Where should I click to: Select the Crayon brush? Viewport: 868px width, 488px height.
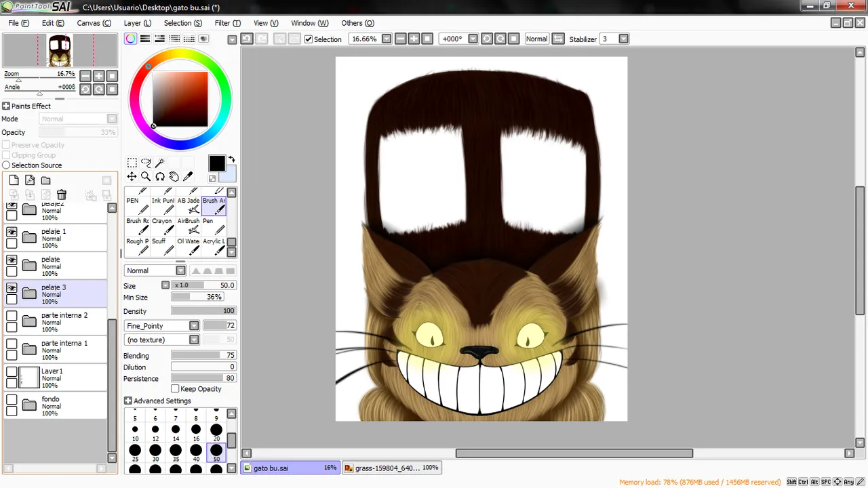pyautogui.click(x=162, y=225)
